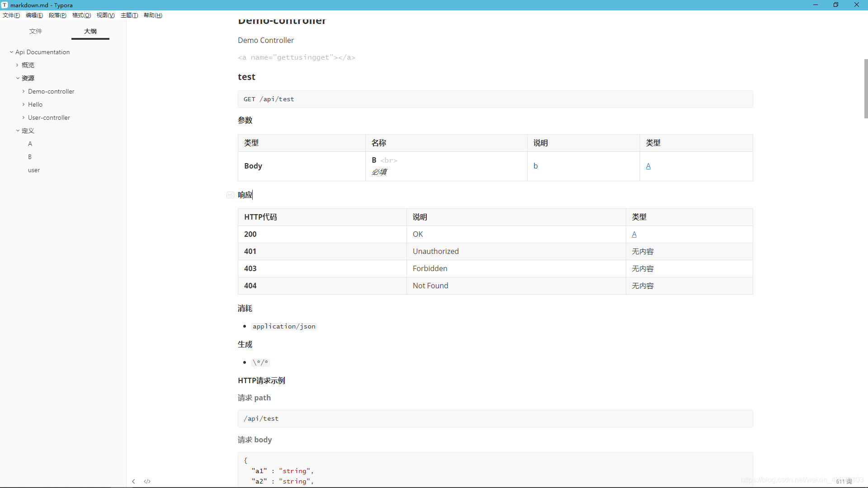
Task: Collapse the 定义 outline node
Action: pos(18,131)
